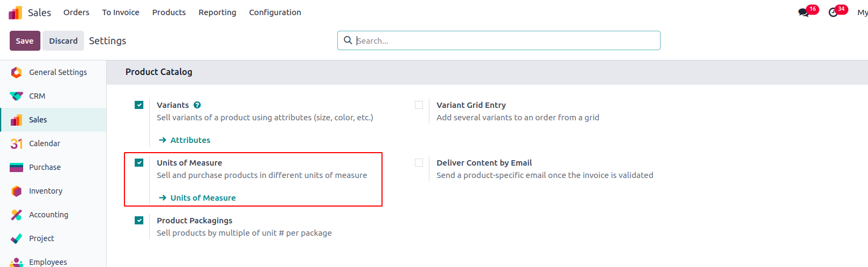The image size is (868, 267).
Task: Click the Save button
Action: coord(25,41)
